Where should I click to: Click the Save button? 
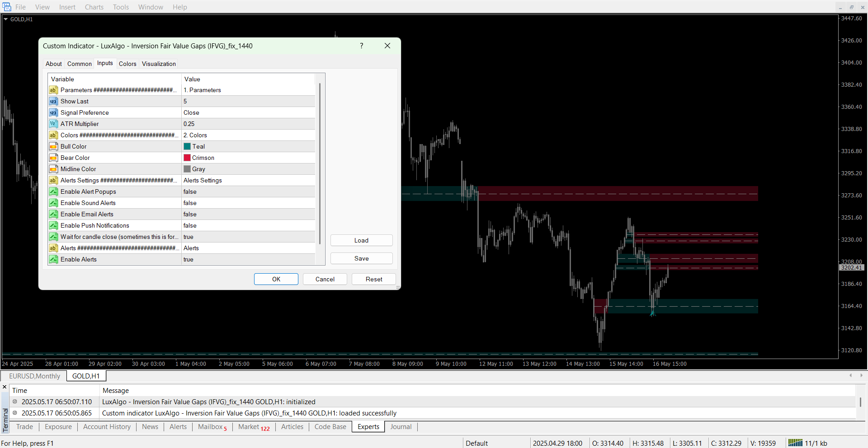(361, 258)
